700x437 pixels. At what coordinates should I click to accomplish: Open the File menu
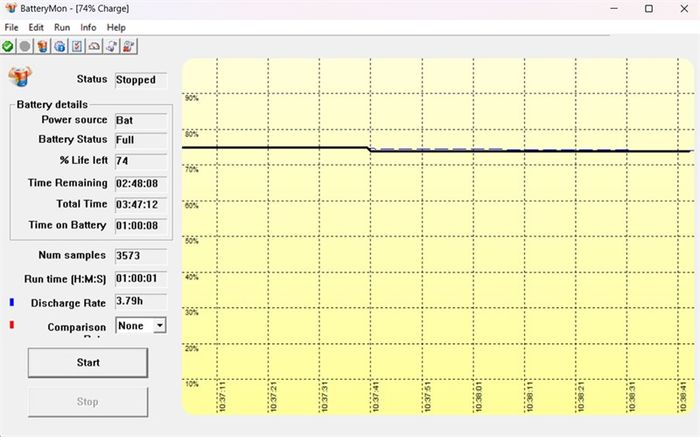[x=11, y=27]
